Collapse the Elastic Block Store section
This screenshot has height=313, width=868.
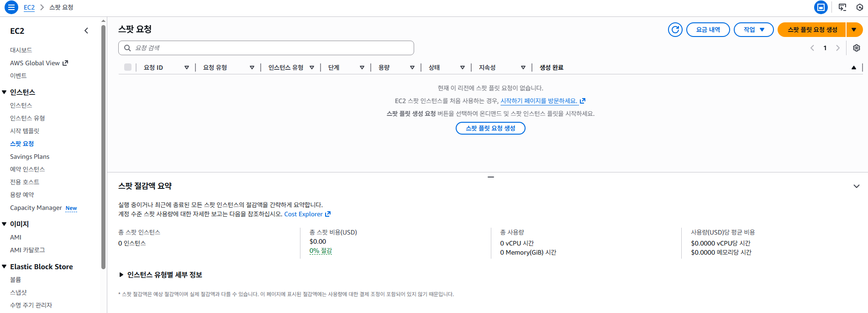pos(4,266)
